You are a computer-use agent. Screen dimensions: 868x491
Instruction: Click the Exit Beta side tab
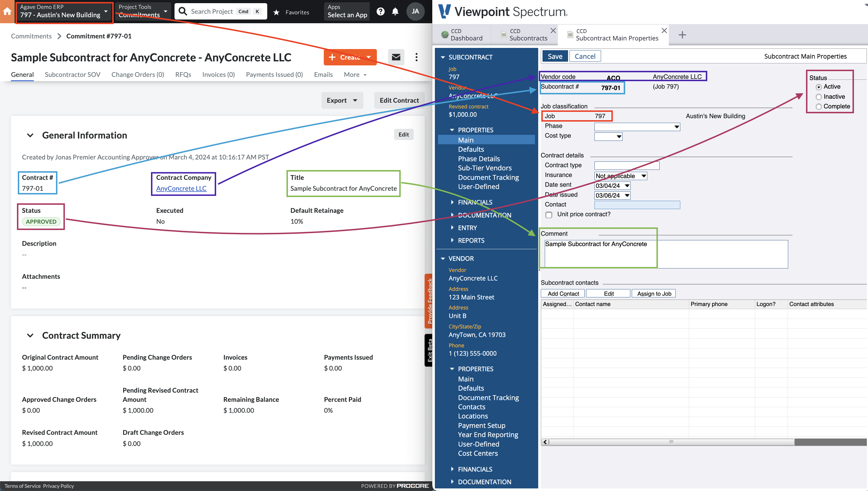(x=429, y=350)
